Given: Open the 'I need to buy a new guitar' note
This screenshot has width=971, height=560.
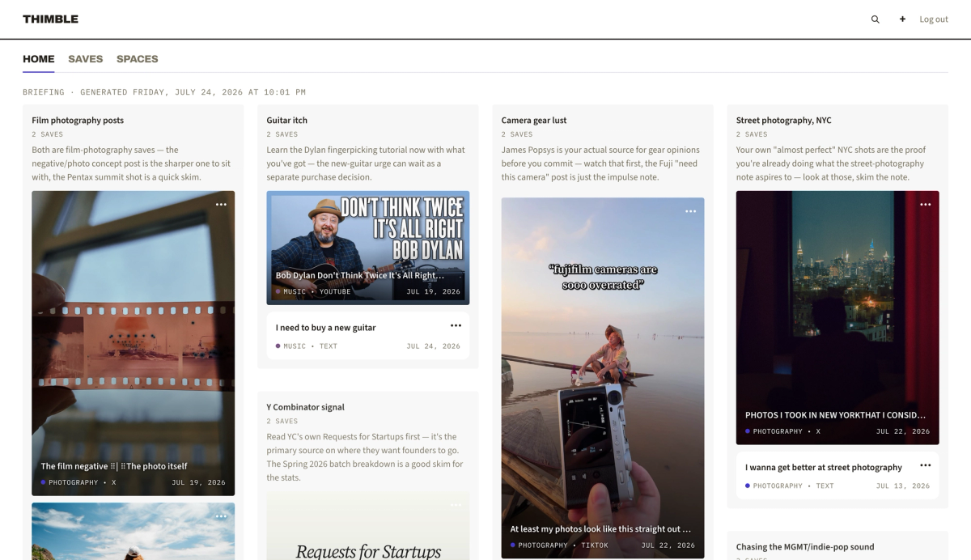Looking at the screenshot, I should pyautogui.click(x=368, y=336).
